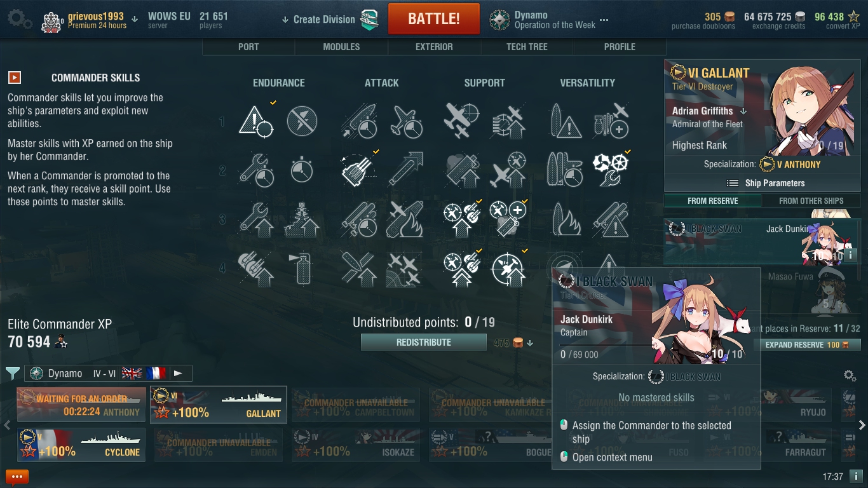Click the commander skills video play icon
This screenshot has width=868, height=488.
(15, 78)
